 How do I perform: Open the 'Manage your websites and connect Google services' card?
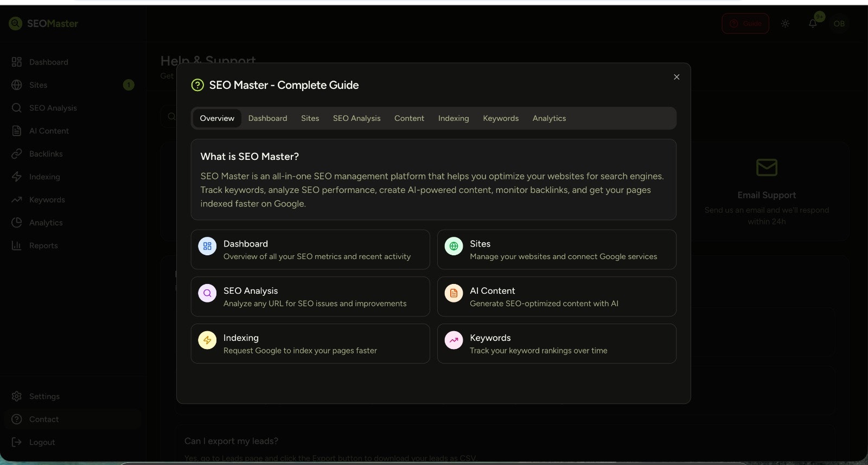click(x=557, y=249)
